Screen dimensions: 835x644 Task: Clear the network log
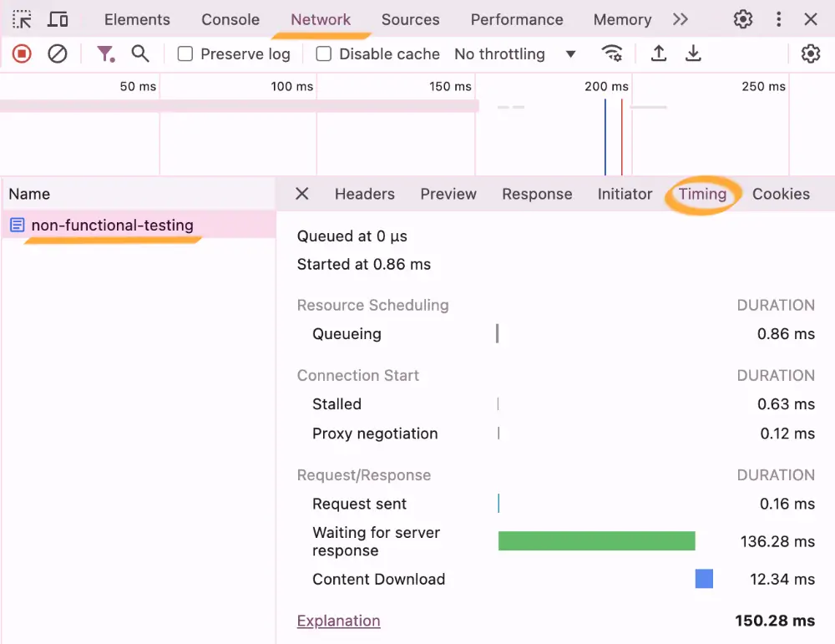point(57,53)
